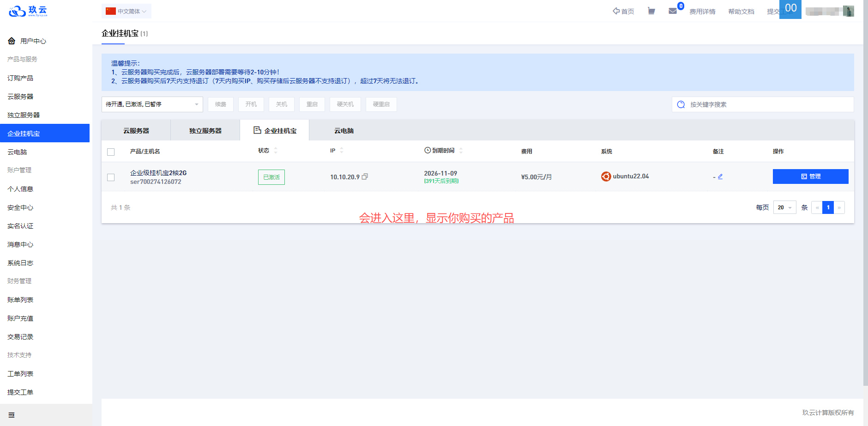Image resolution: width=868 pixels, height=426 pixels.
Task: Open the per-page count dropdown
Action: 784,207
